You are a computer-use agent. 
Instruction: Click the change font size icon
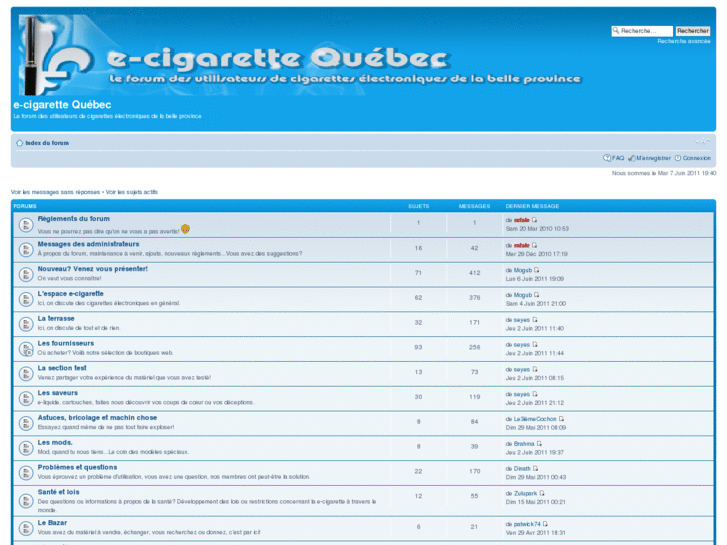tap(702, 141)
